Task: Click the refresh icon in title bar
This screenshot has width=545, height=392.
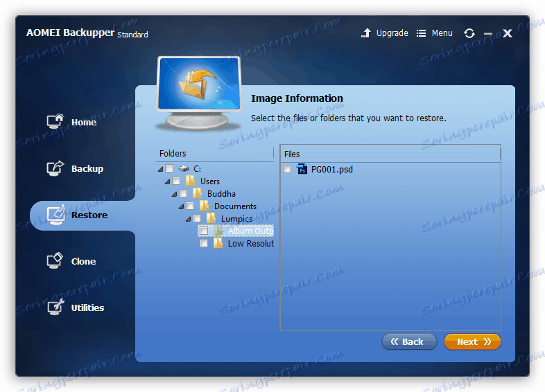Action: (469, 33)
